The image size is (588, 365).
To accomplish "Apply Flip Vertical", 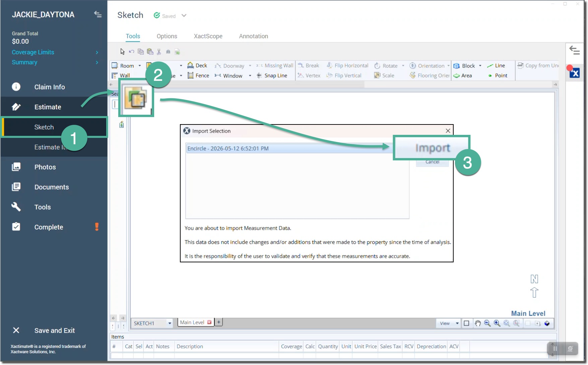I will (x=344, y=75).
